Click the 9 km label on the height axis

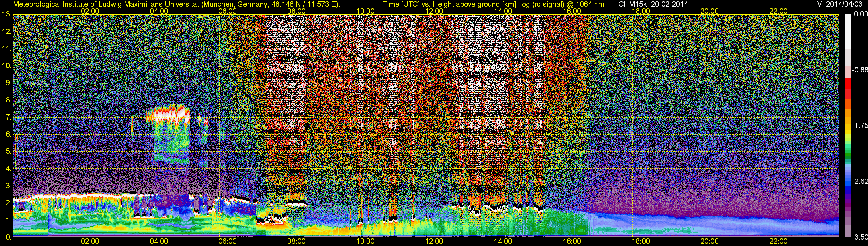click(8, 83)
